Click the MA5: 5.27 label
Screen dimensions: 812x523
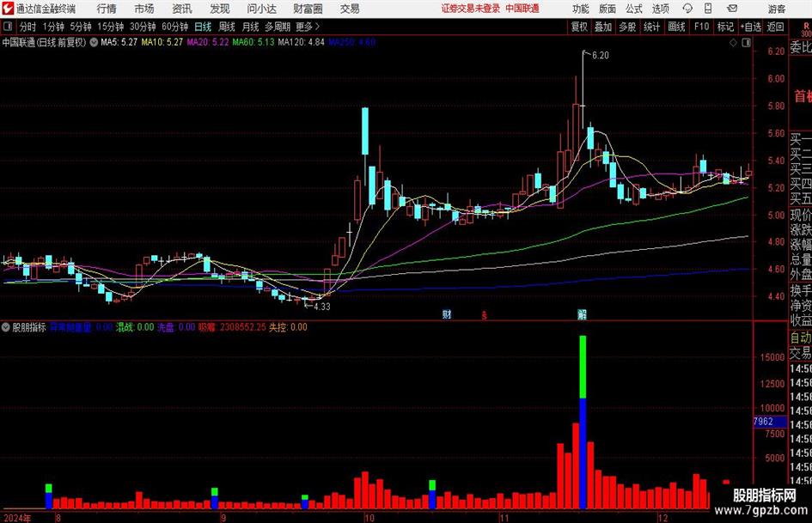click(119, 42)
